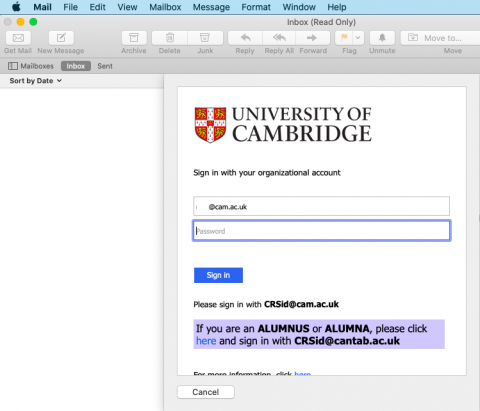Open the Sort by Date dropdown

[35, 81]
